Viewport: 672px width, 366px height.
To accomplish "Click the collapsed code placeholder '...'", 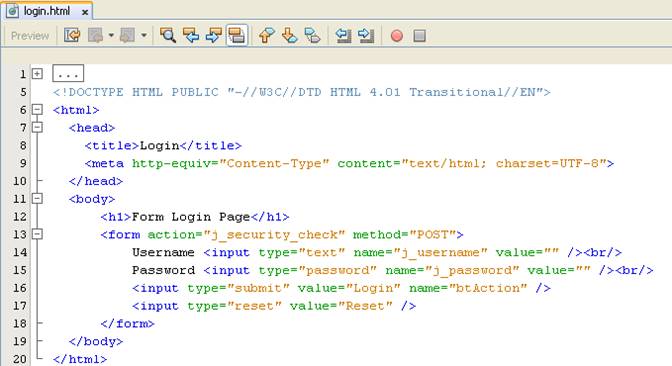I will pos(68,73).
